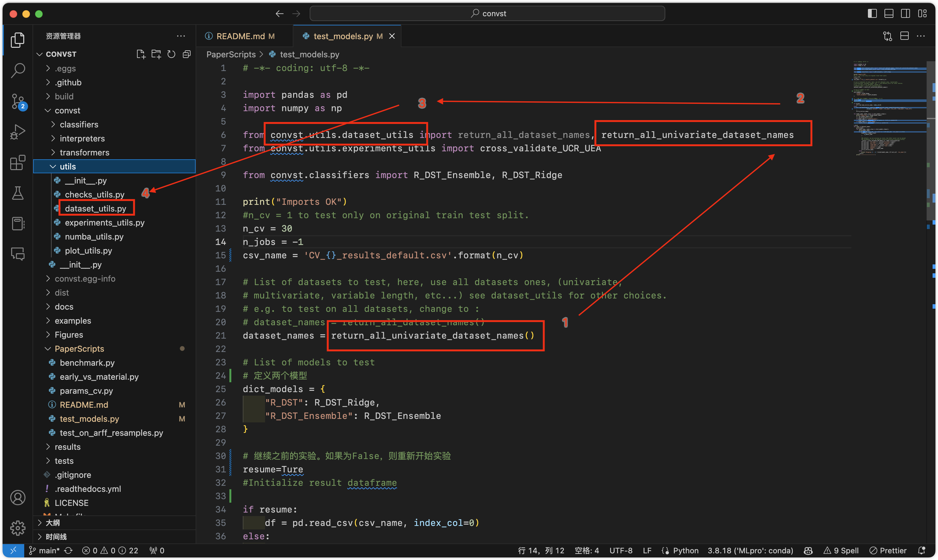The height and width of the screenshot is (560, 938).
Task: Open experiments_utils.py in the file tree
Action: pyautogui.click(x=105, y=222)
